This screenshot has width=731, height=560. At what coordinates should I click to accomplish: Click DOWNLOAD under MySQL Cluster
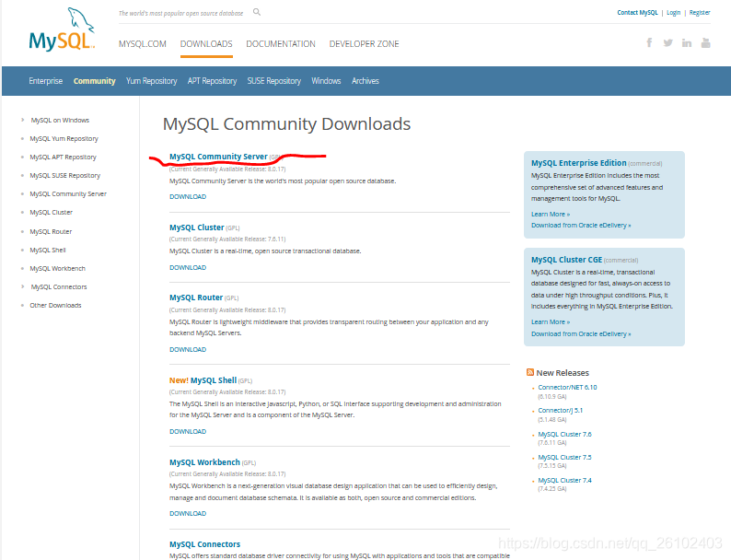[x=188, y=267]
